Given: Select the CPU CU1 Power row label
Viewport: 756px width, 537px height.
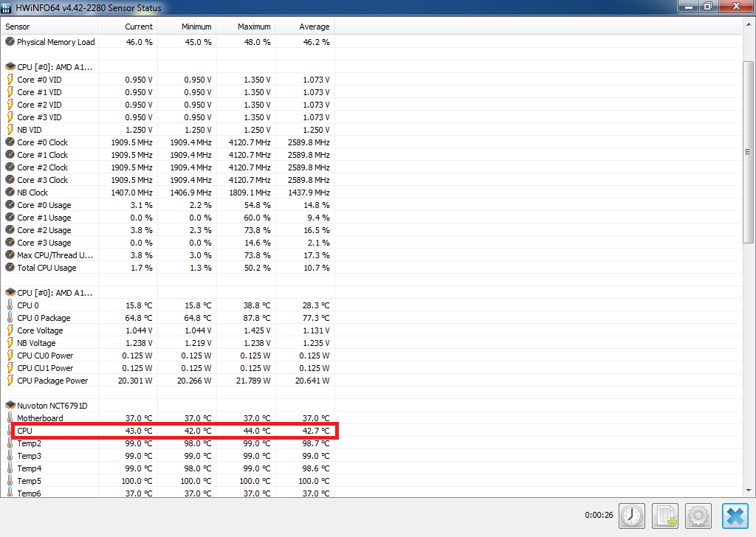Looking at the screenshot, I should click(45, 368).
